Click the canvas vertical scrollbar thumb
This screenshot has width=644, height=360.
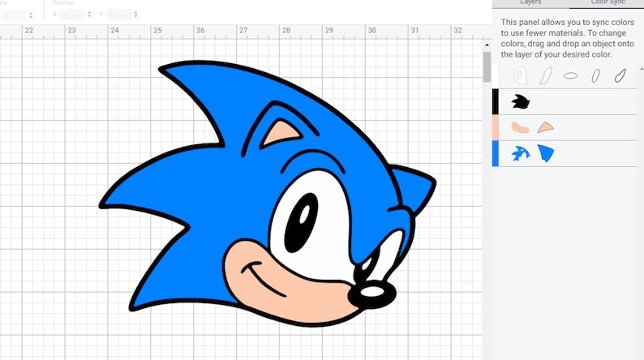coord(487,66)
